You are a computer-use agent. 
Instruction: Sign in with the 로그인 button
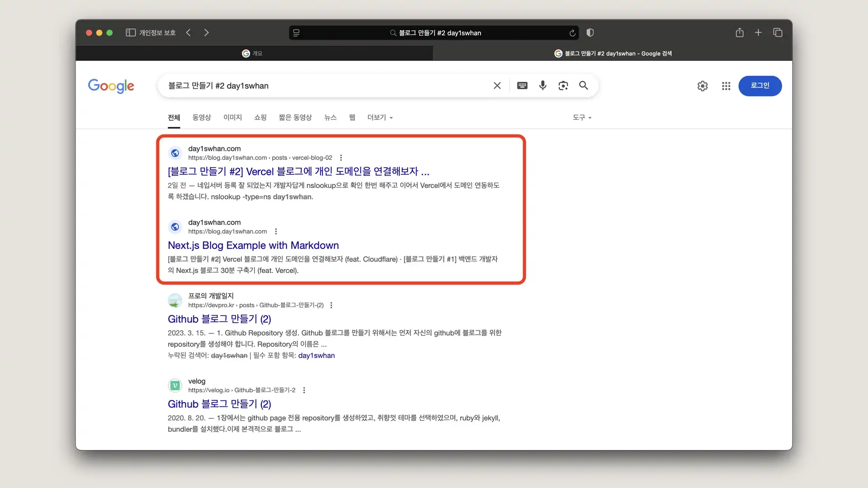click(760, 86)
